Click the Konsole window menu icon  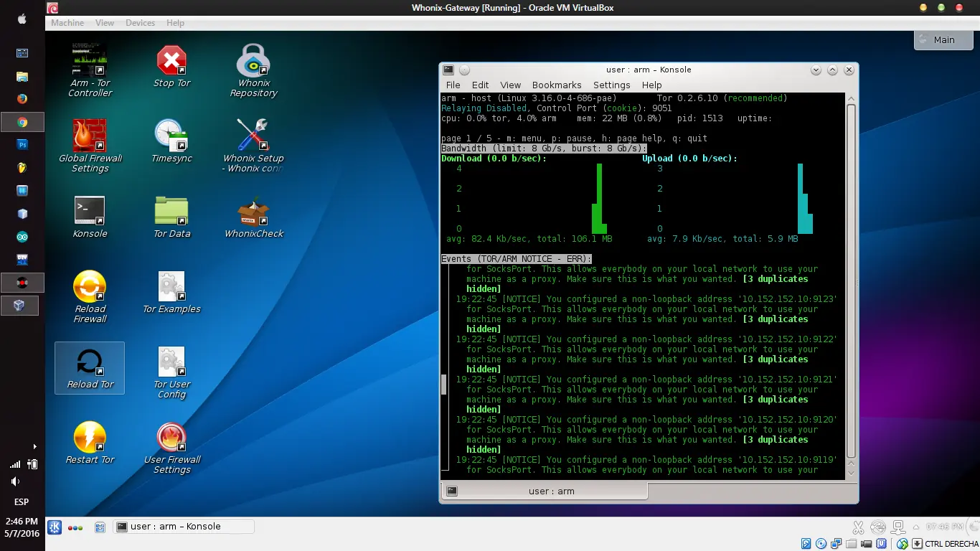coord(448,70)
